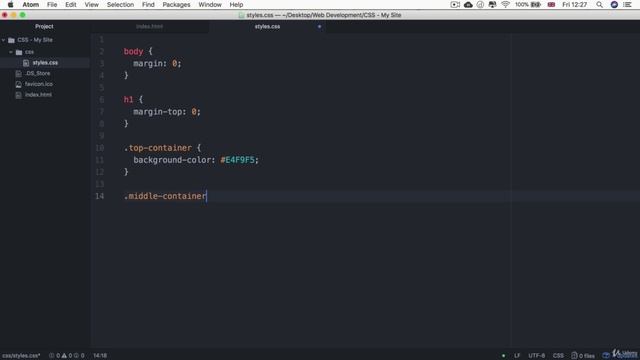Click the modified dot on styles.css tab
The height and width of the screenshot is (360, 640).
[x=319, y=27]
